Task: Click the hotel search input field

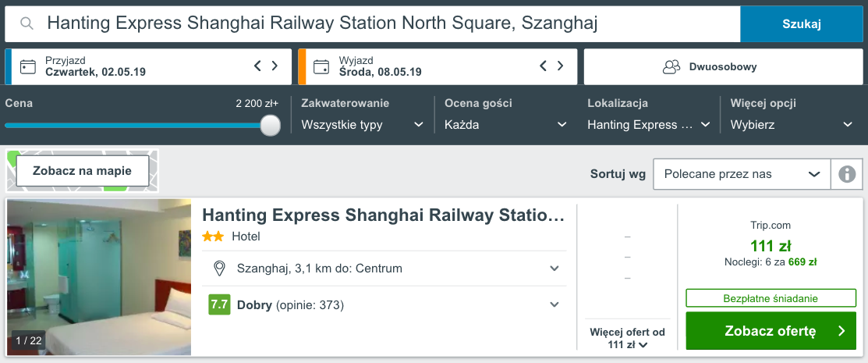Action: [373, 24]
